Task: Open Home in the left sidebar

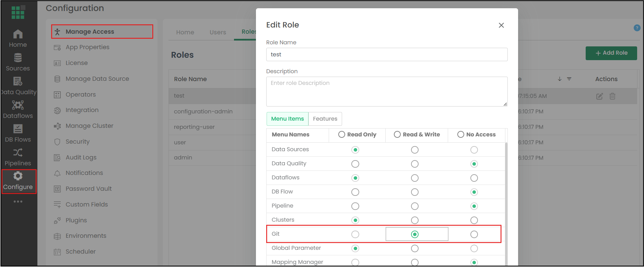Action: tap(18, 38)
